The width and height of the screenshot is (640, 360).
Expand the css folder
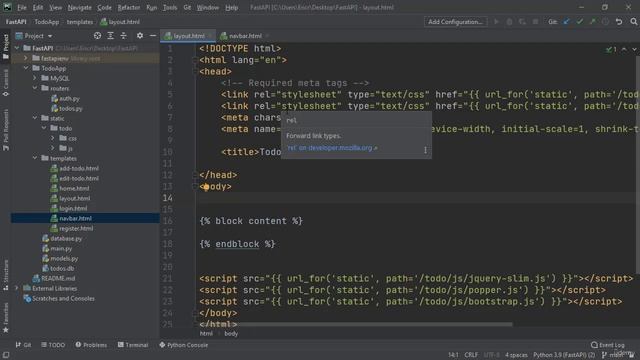tap(53, 138)
